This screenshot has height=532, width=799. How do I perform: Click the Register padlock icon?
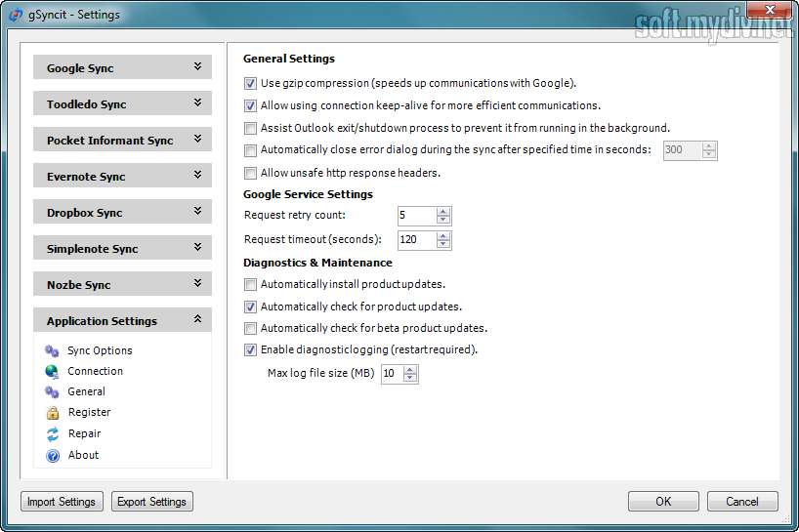tap(53, 412)
